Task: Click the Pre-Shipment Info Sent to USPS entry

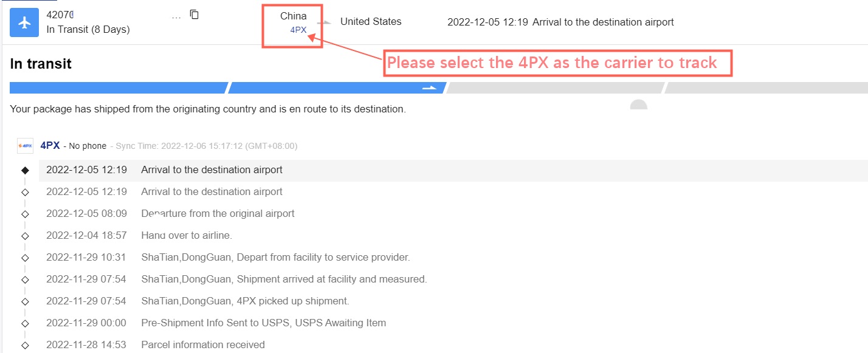Action: (263, 323)
